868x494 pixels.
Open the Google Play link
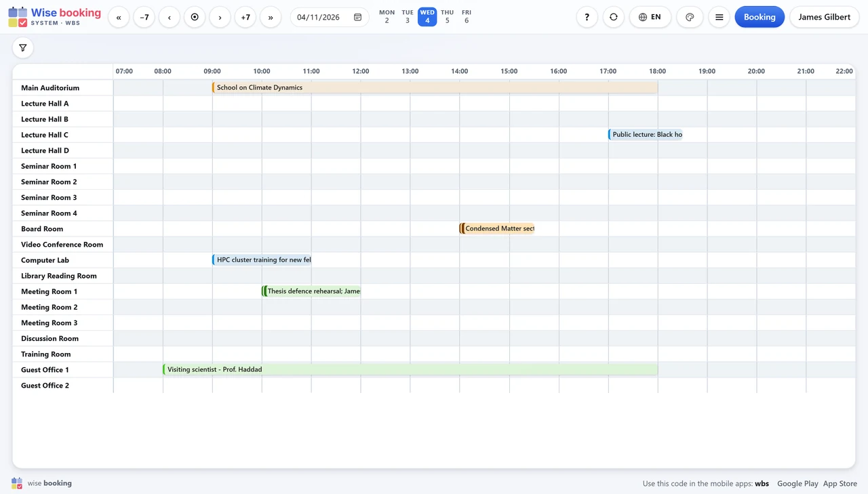797,483
